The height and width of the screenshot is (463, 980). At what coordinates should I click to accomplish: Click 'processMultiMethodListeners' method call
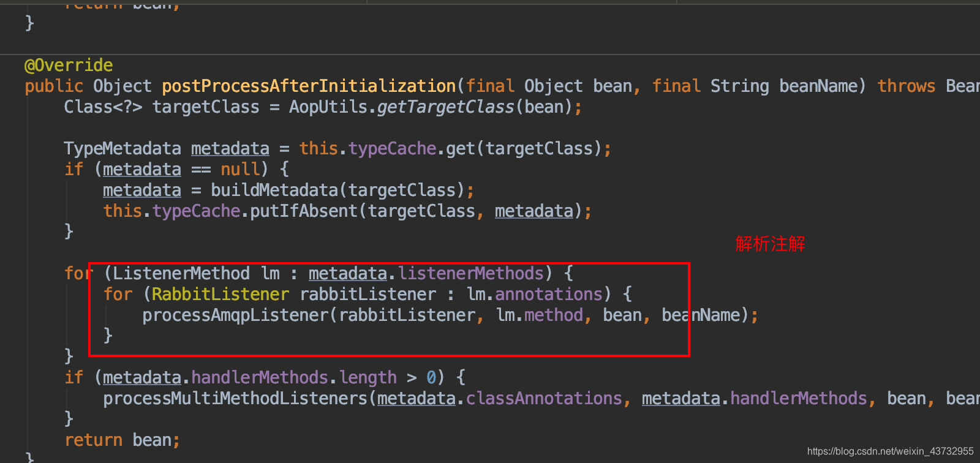(x=235, y=398)
